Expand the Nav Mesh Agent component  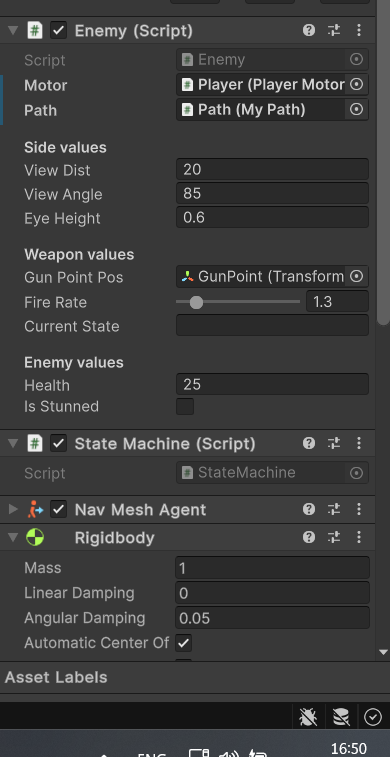[13, 509]
